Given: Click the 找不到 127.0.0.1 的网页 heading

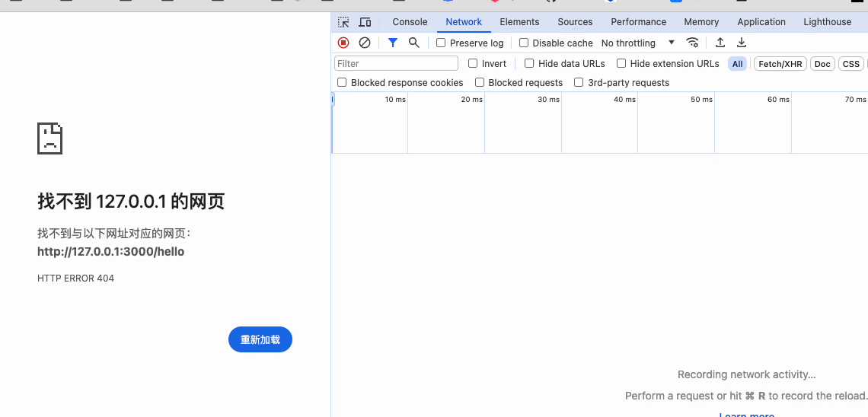Looking at the screenshot, I should (131, 202).
